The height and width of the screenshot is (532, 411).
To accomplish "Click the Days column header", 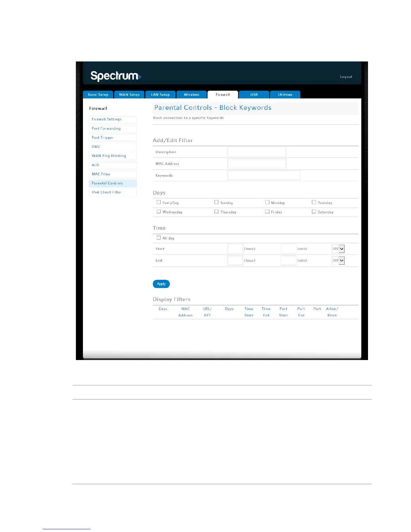I will (229, 309).
